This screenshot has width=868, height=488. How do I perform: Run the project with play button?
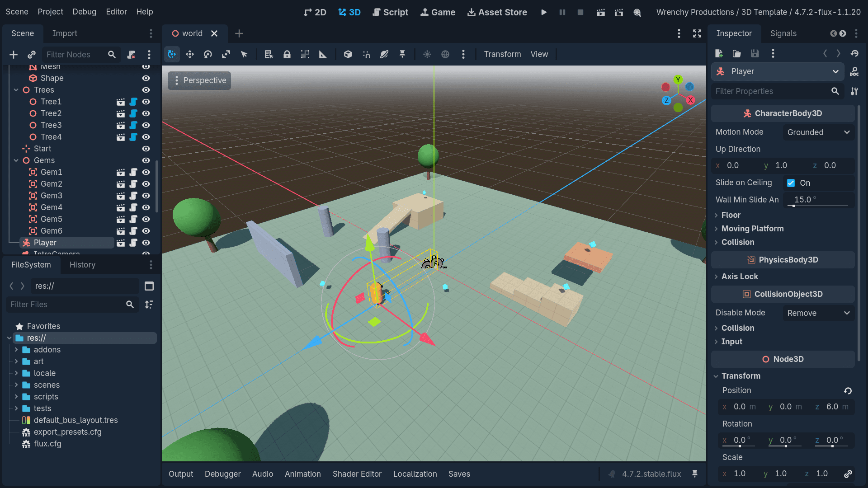(544, 12)
